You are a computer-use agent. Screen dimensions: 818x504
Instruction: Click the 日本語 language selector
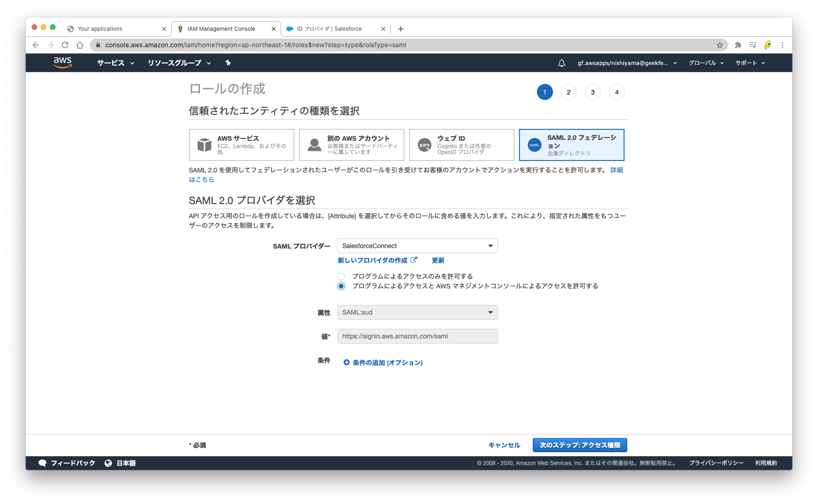click(121, 463)
